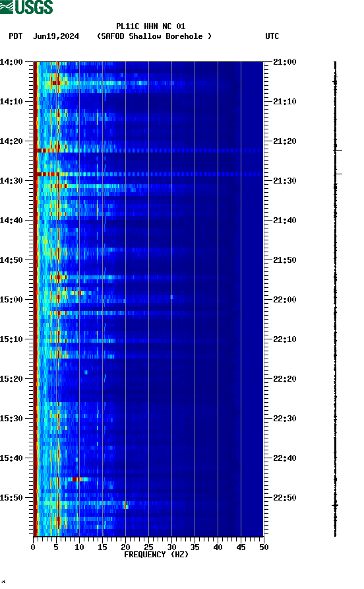Click the small cyan spot at 30 Hz near 15:00
This screenshot has height=589, width=364.
click(x=171, y=297)
